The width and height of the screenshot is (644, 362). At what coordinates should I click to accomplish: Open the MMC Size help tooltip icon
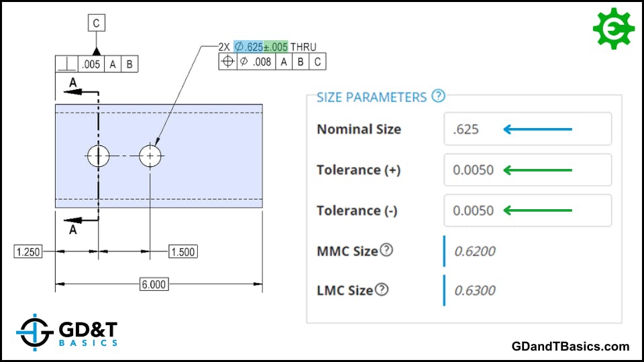click(386, 250)
